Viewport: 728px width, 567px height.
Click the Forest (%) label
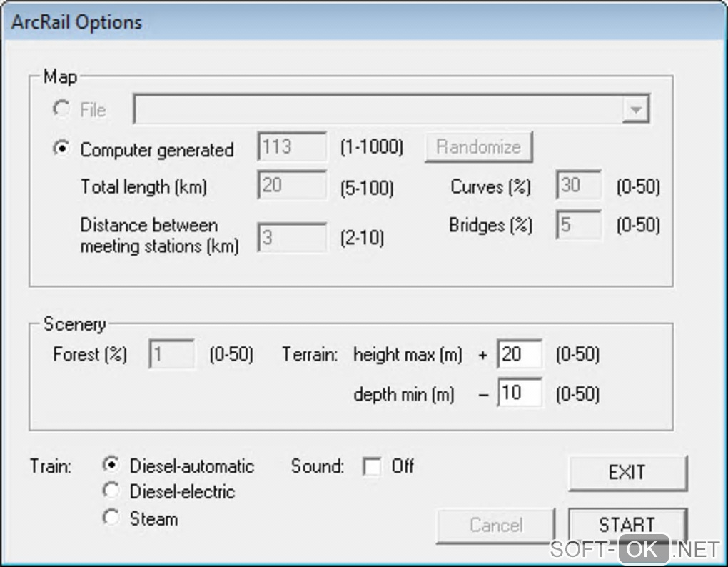point(90,354)
